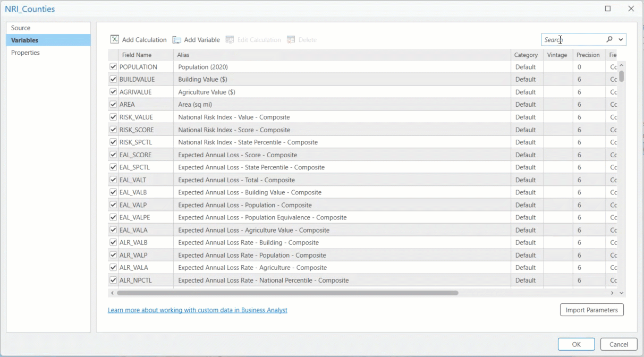
Task: Click the Add Calculation icon
Action: pos(114,39)
